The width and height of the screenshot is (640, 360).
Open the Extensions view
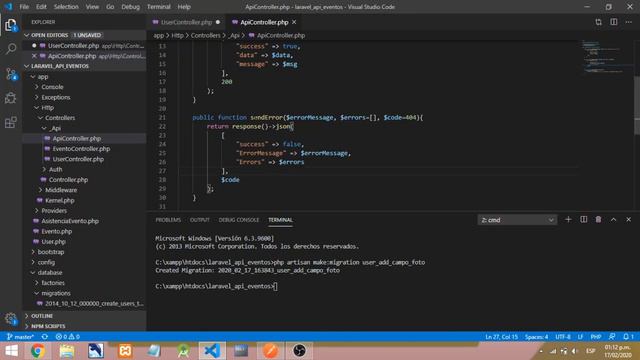[11, 122]
